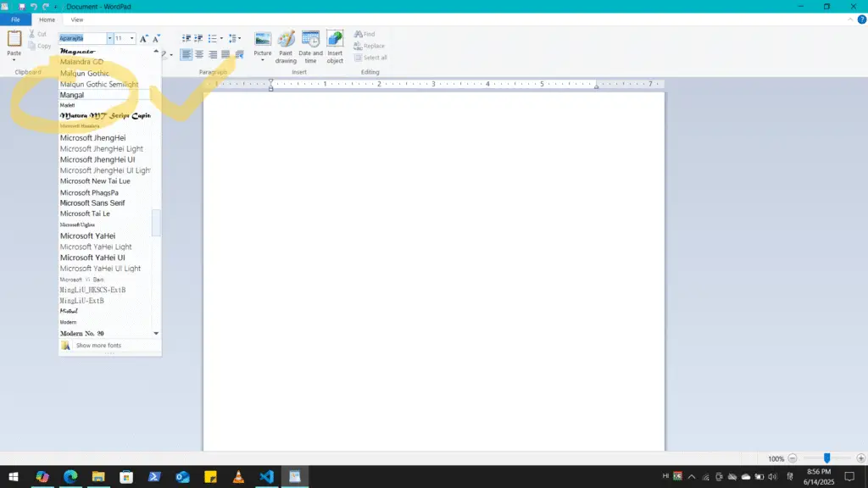Viewport: 868px width, 488px height.
Task: Collapse the font family dropdown arrow
Action: pos(109,38)
